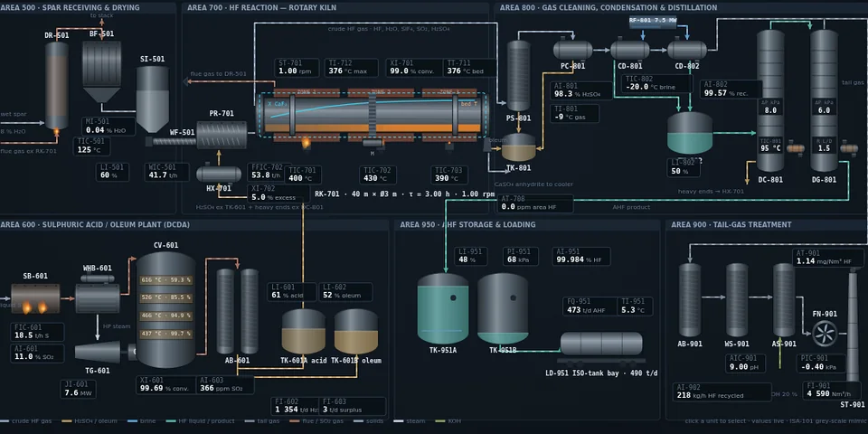Select the DG-801 column
Screen dimensions: 868x434
click(x=825, y=100)
